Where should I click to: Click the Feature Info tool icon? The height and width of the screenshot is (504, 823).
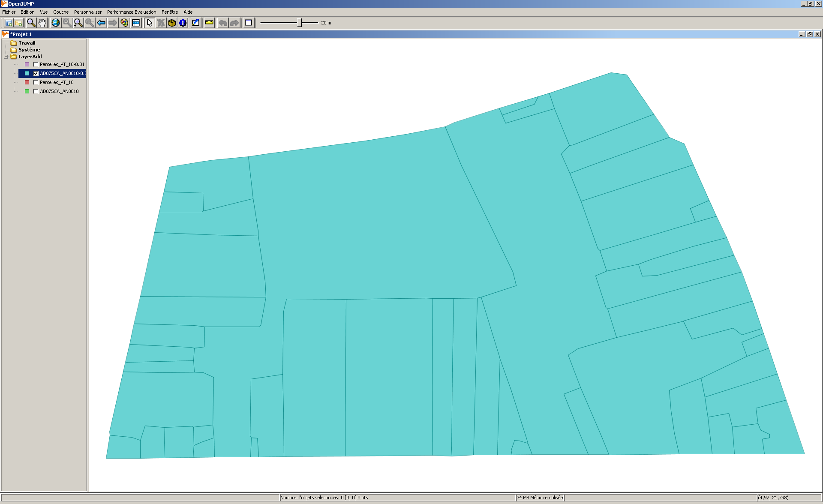pos(183,23)
